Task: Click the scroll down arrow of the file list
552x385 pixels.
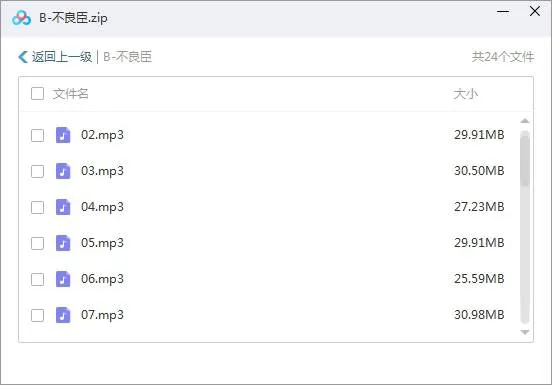Action: coord(525,332)
